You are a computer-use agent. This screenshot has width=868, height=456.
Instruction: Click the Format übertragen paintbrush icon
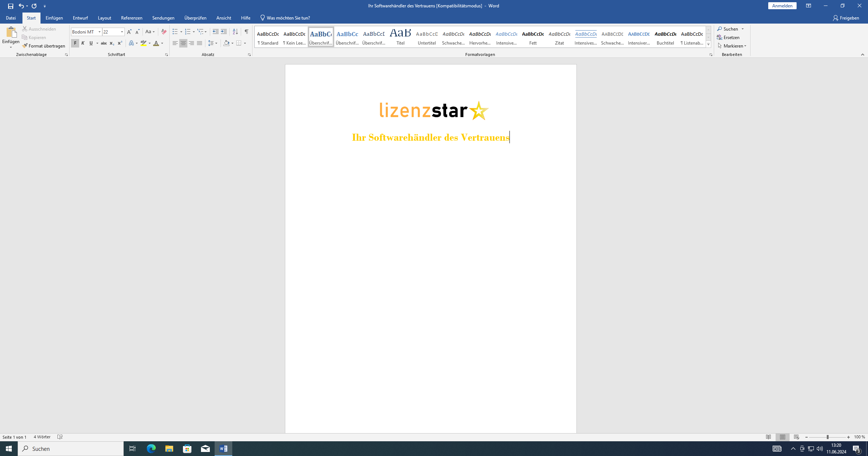coord(25,46)
